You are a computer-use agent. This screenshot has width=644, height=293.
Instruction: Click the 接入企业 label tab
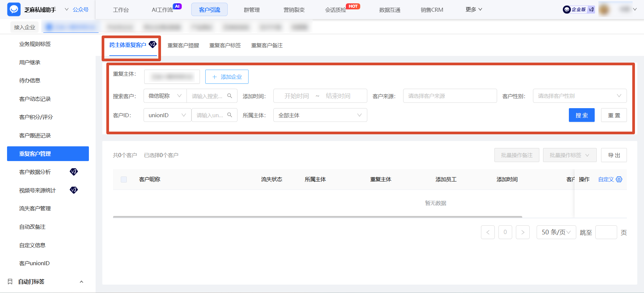tap(24, 27)
